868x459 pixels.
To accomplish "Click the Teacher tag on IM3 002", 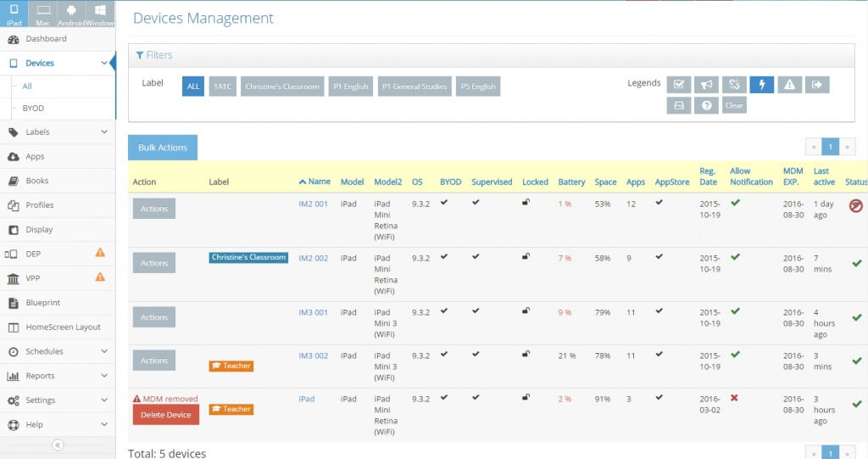I will coord(231,366).
